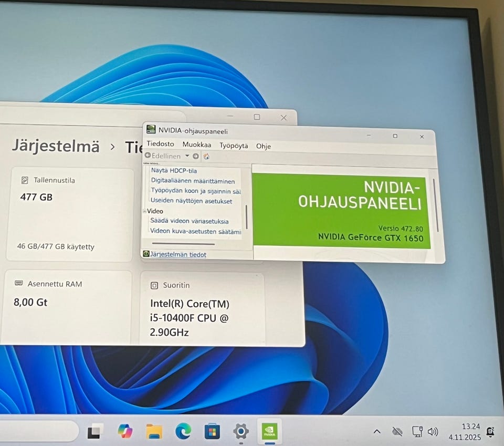Screen dimensions: 504x446
Task: Select Säädä videon väriasetuksia
Action: point(190,221)
